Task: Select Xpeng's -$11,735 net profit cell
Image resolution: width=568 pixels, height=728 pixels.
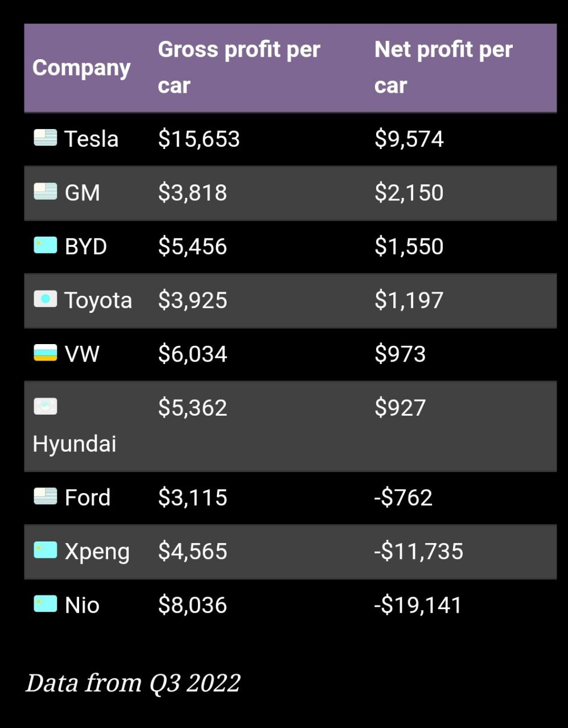Action: point(418,551)
